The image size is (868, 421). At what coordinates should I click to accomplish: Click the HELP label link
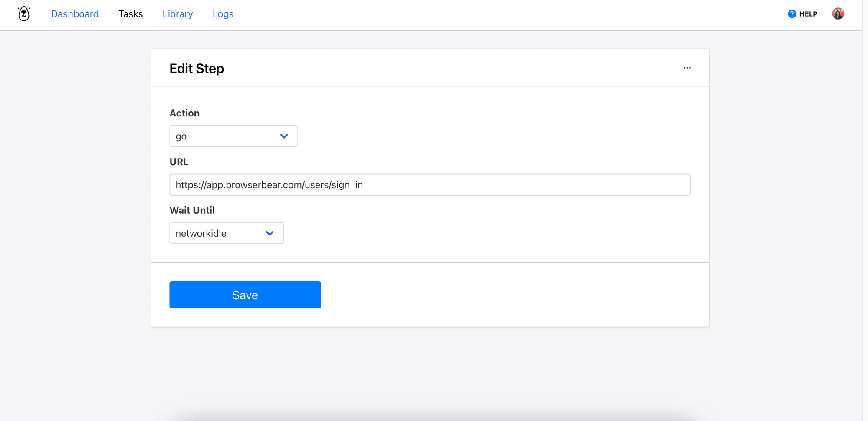807,13
